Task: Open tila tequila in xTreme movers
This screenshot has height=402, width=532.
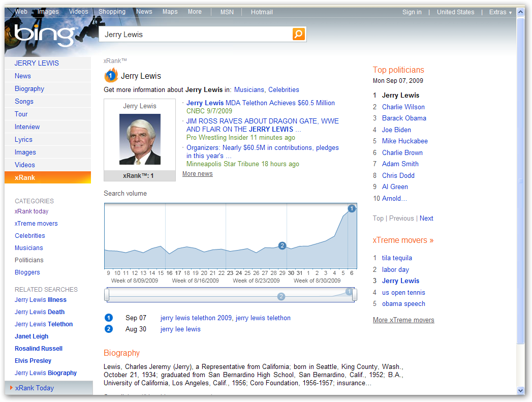Action: click(397, 258)
